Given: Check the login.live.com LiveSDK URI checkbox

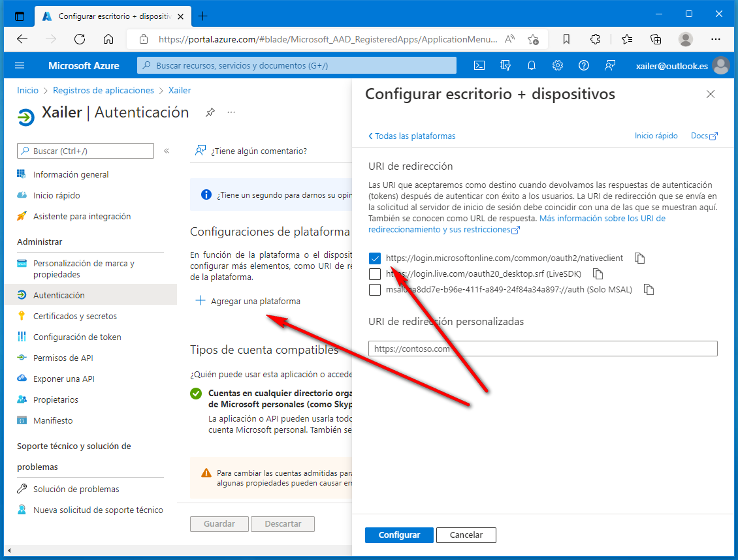Looking at the screenshot, I should click(x=375, y=273).
